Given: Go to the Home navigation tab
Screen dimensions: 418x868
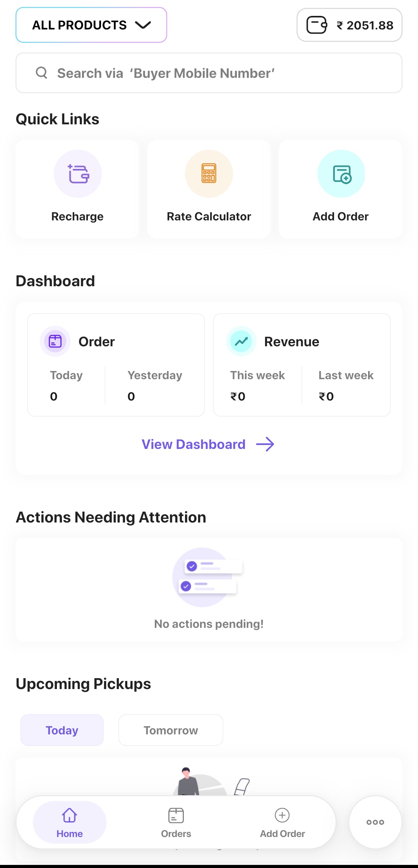Looking at the screenshot, I should tap(70, 822).
